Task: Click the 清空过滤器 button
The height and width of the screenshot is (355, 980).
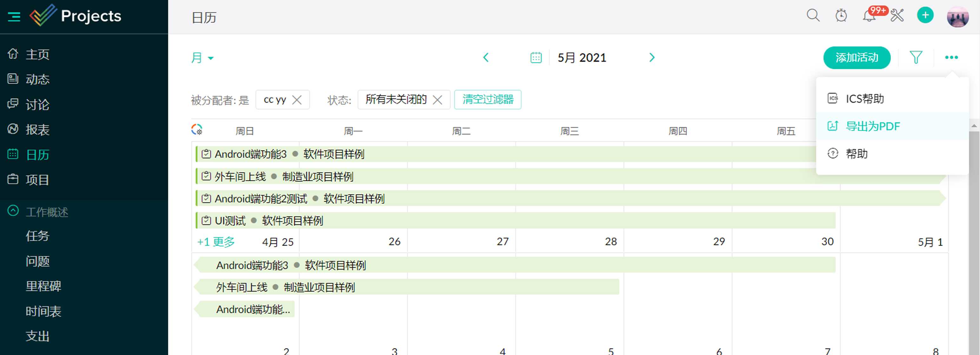Action: pos(487,100)
